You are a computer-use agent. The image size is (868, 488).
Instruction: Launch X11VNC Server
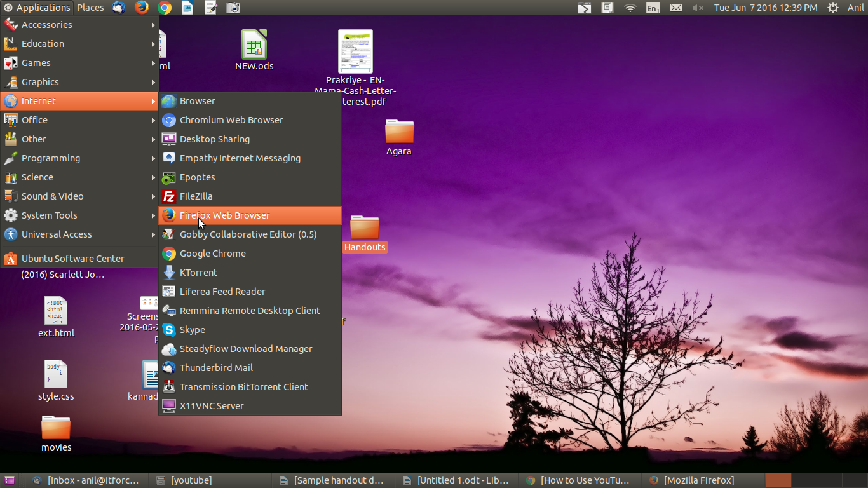[250, 406]
